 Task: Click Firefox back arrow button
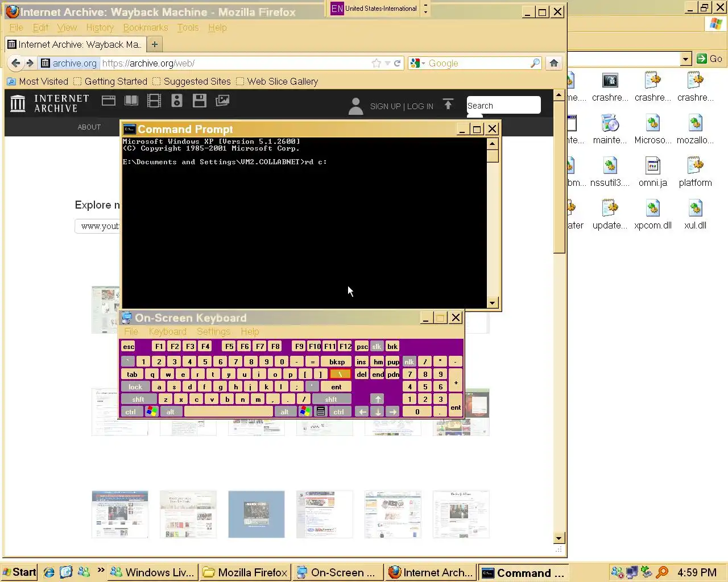[x=16, y=63]
